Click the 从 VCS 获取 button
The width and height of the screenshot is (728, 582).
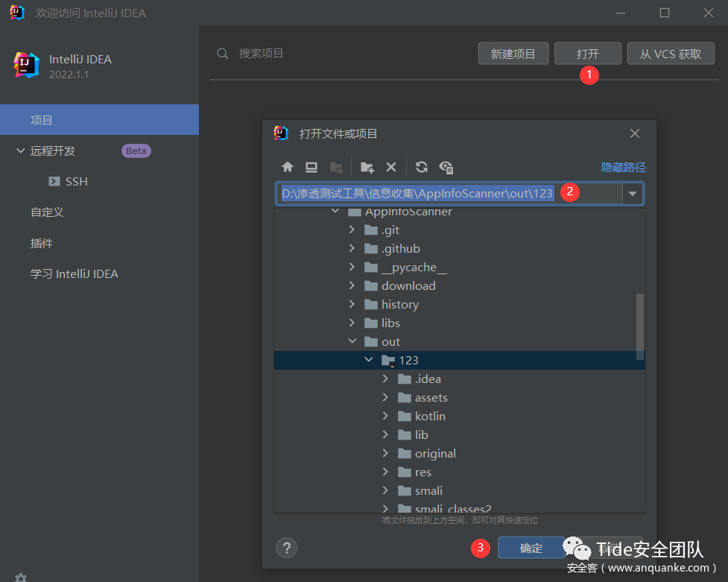click(x=671, y=54)
